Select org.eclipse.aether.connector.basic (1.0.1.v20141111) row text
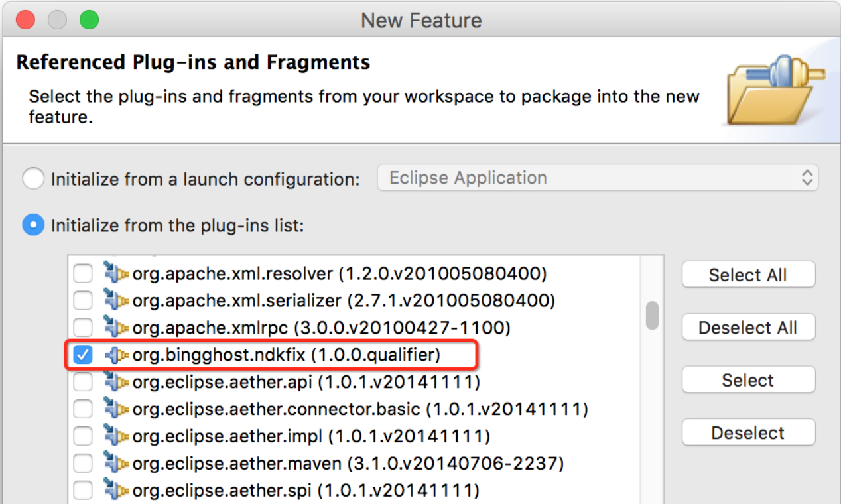Screen dimensions: 841x504 [x=360, y=409]
